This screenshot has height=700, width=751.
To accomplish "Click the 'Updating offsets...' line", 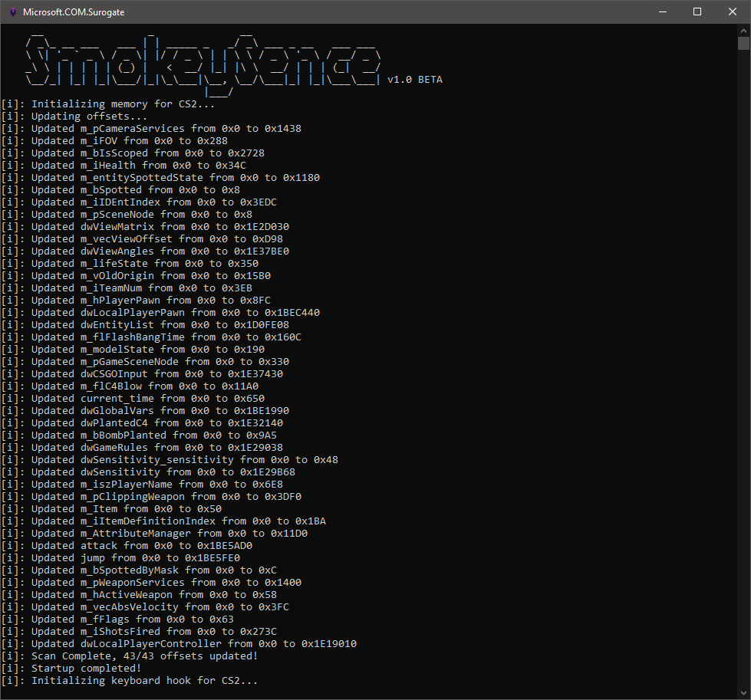I will pyautogui.click(x=74, y=117).
